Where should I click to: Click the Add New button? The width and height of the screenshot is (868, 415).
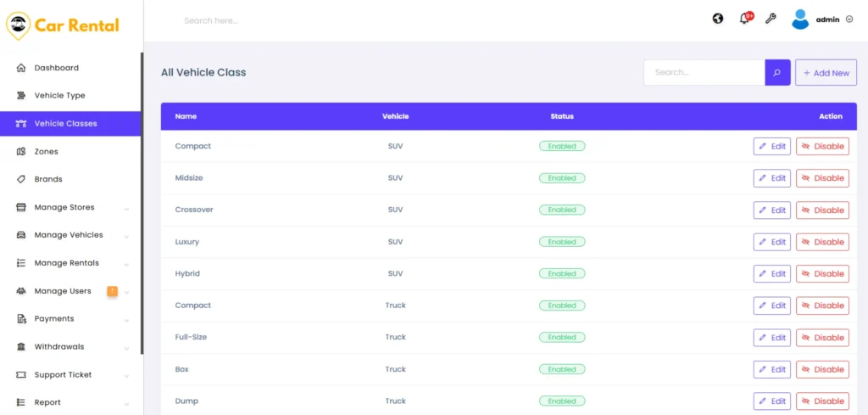826,73
